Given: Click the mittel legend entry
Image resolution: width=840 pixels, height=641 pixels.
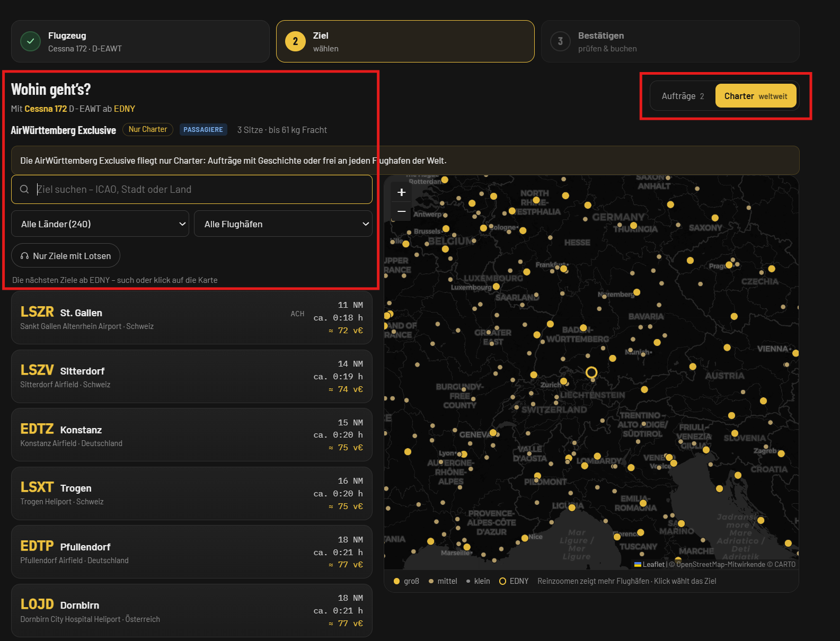Looking at the screenshot, I should pyautogui.click(x=443, y=581).
